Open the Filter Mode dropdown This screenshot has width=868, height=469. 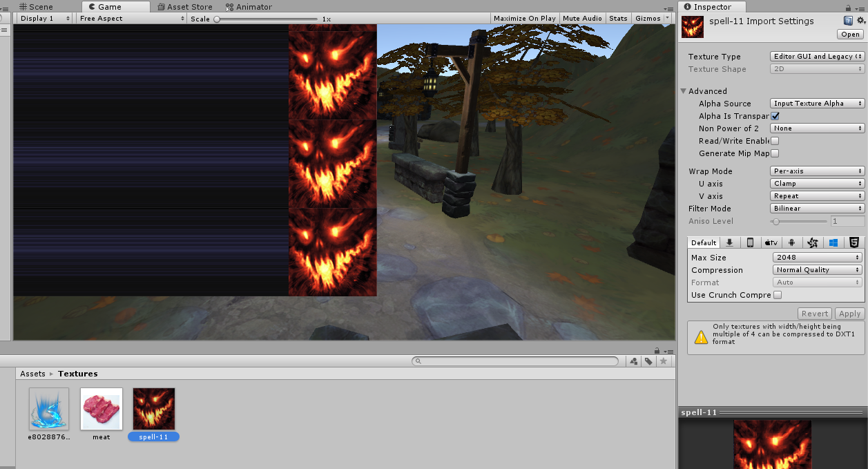[818, 209]
